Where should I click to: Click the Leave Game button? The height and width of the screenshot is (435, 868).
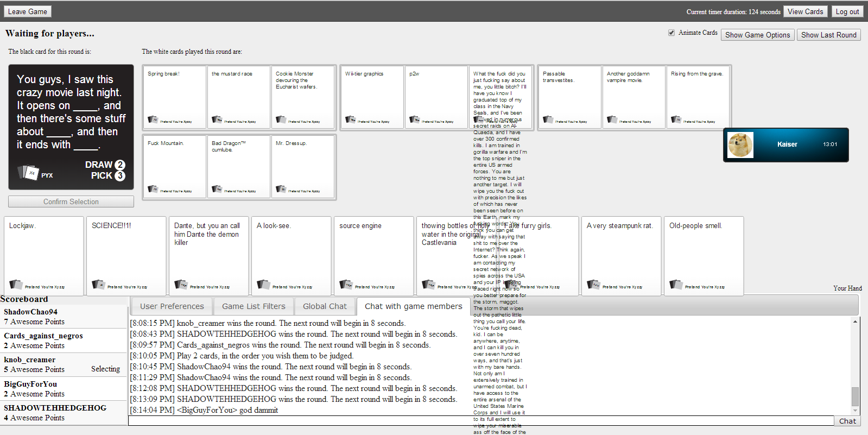tap(28, 11)
